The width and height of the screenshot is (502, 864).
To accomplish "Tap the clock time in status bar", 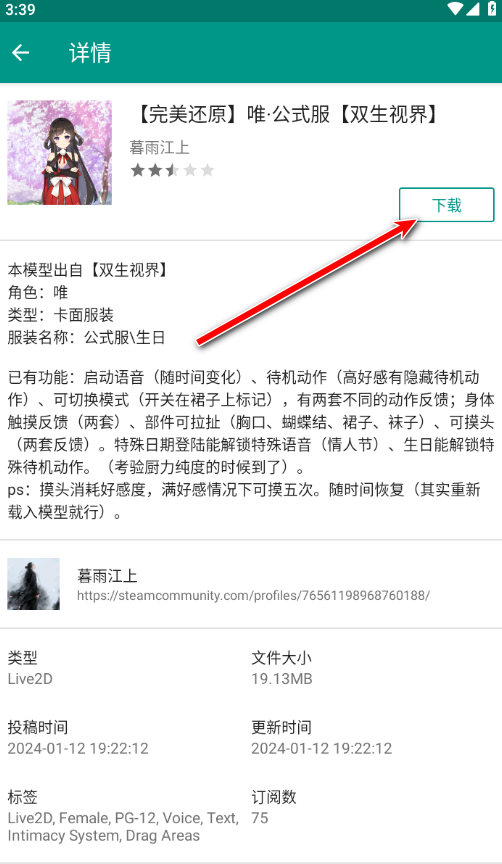I will pyautogui.click(x=20, y=9).
